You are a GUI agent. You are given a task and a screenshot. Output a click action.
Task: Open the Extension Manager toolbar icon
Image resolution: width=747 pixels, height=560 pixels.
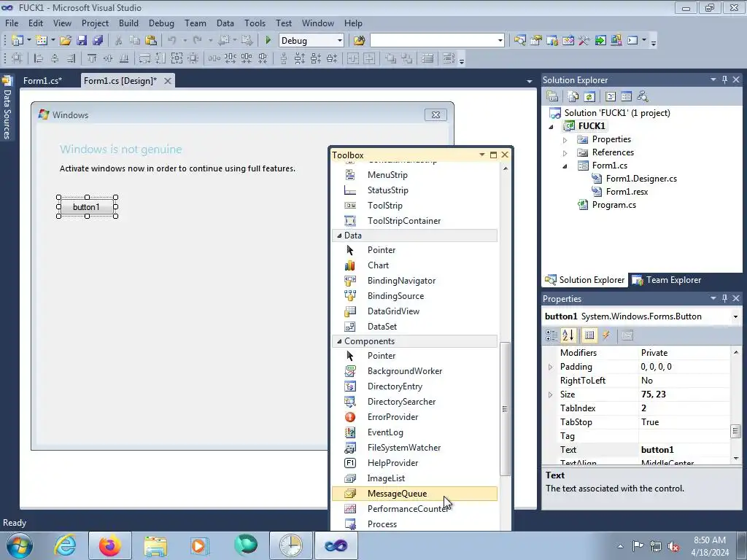(x=616, y=41)
